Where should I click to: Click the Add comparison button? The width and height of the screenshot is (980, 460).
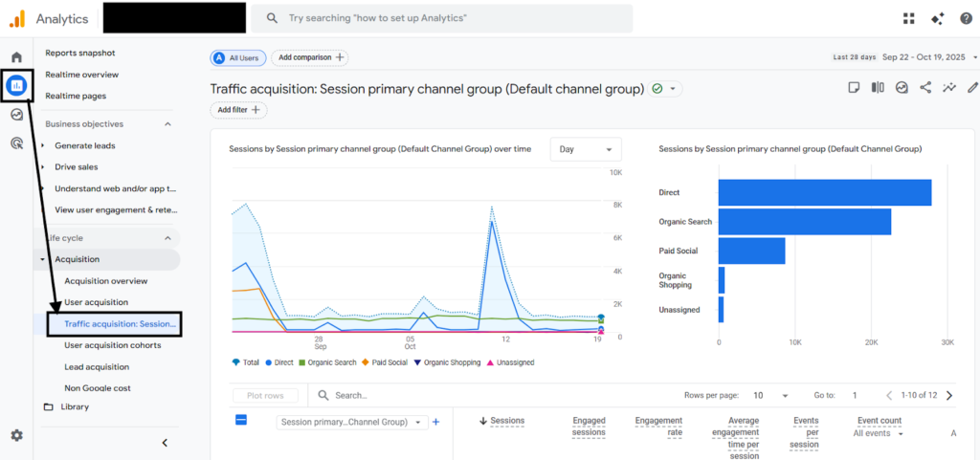click(310, 57)
